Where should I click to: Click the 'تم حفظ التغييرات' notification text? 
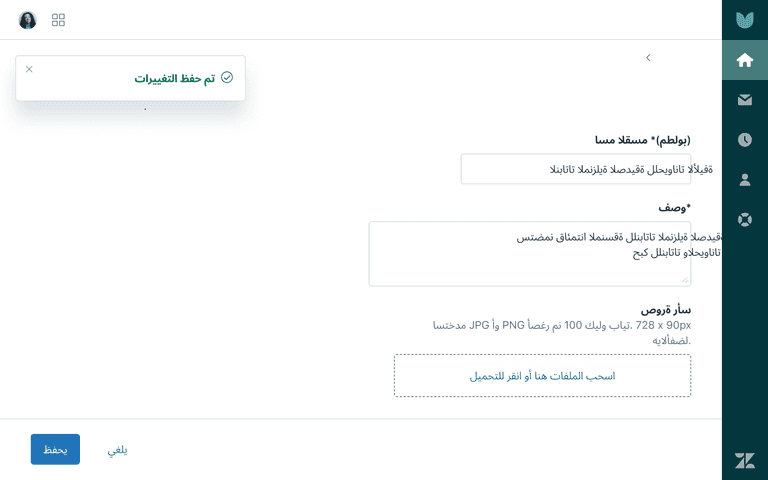click(175, 78)
